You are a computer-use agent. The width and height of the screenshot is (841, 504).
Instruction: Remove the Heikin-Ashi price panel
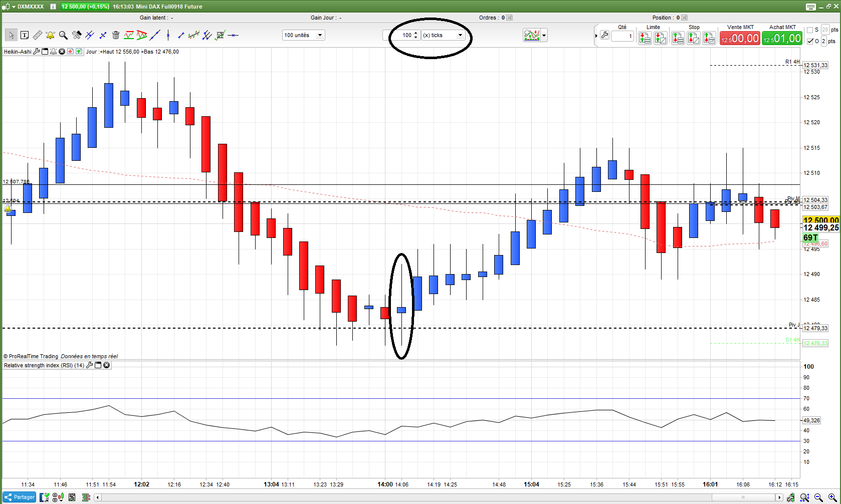62,52
